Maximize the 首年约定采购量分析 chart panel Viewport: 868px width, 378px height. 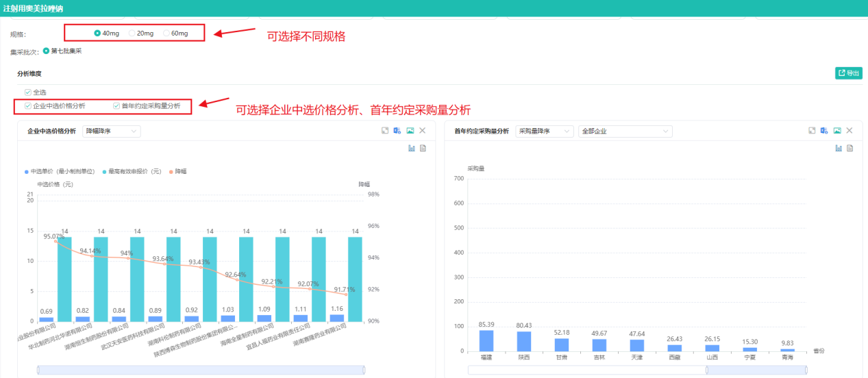point(812,131)
